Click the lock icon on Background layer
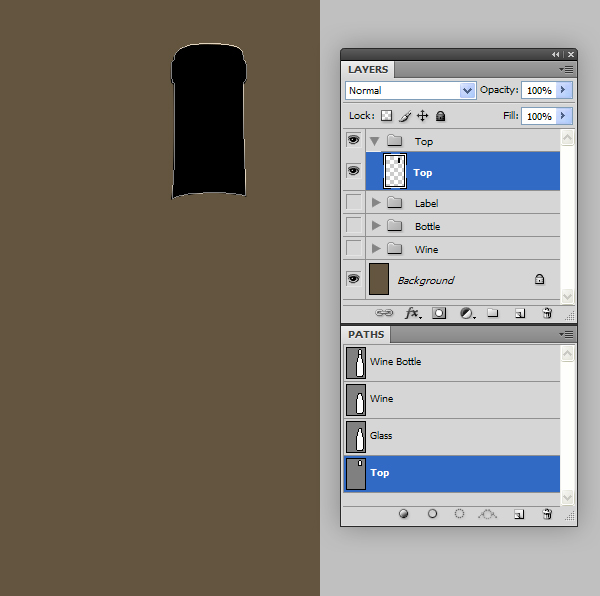The width and height of the screenshot is (600, 596). [x=539, y=279]
